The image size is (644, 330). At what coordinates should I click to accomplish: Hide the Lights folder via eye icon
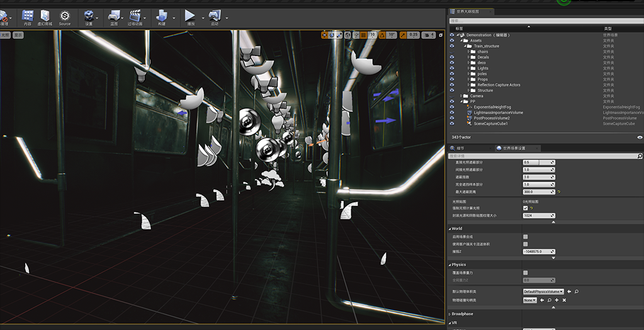[x=452, y=68]
